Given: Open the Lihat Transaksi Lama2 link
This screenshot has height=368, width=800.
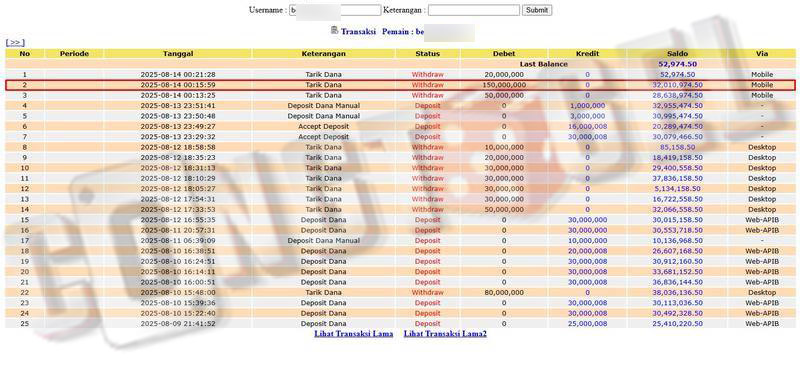Looking at the screenshot, I should coord(445,334).
